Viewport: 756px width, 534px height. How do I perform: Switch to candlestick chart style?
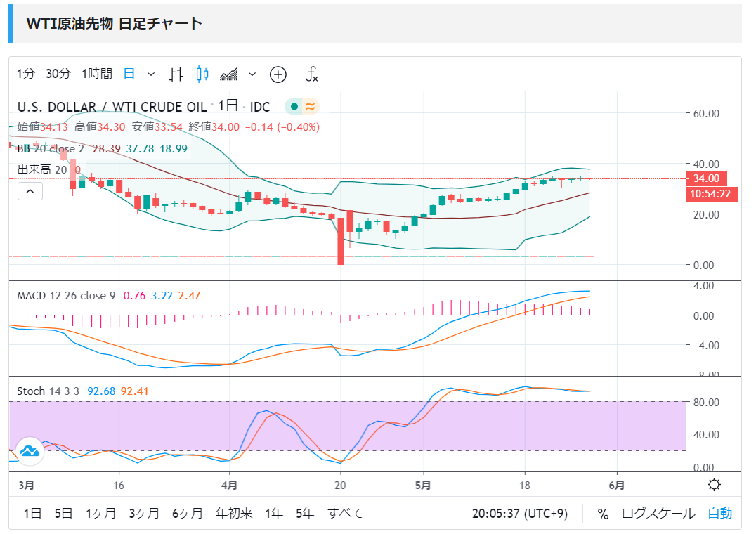pyautogui.click(x=202, y=74)
